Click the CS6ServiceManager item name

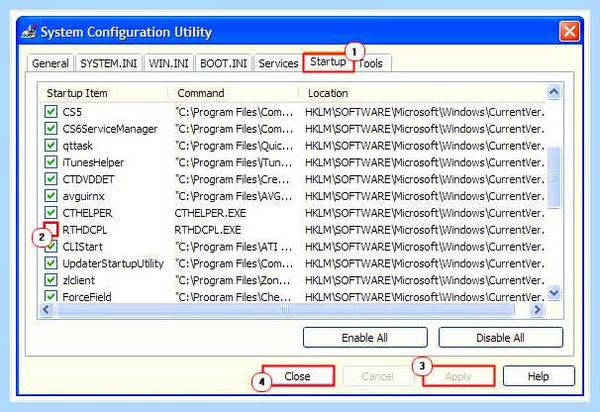(110, 129)
